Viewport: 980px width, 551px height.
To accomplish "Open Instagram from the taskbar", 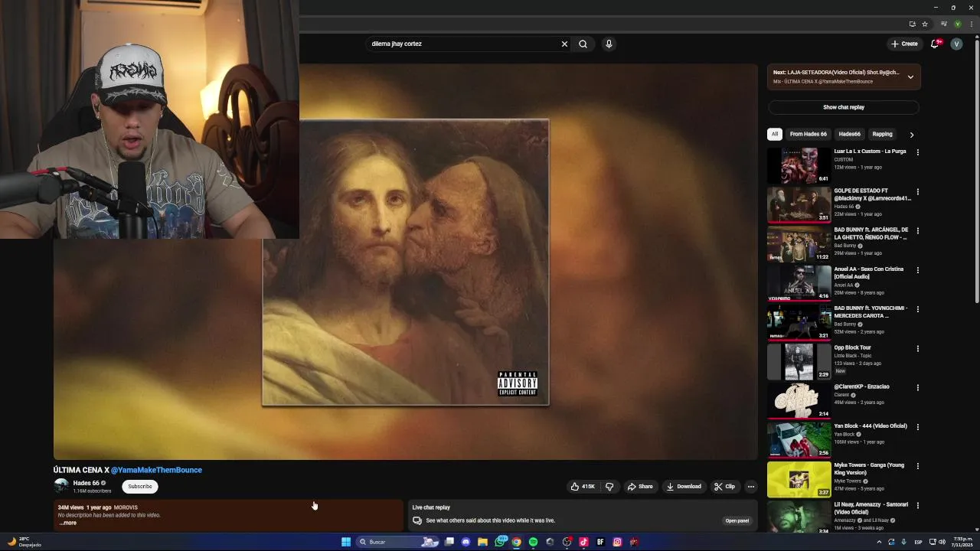I will [617, 542].
